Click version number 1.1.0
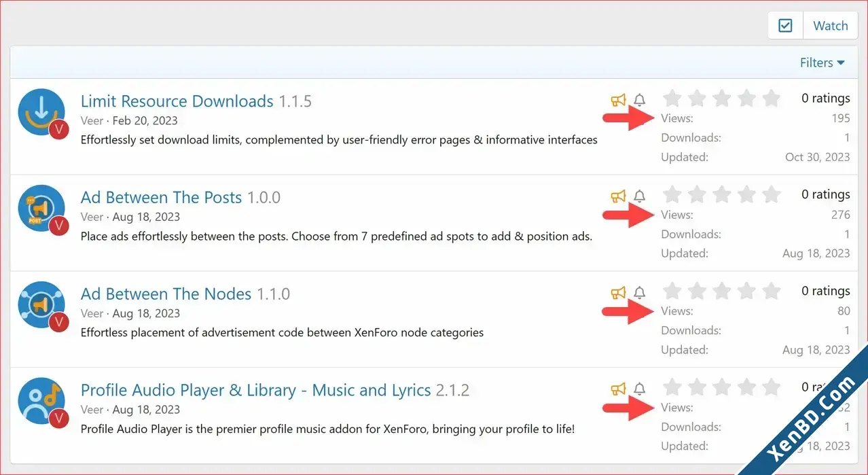868x475 pixels. 274,294
